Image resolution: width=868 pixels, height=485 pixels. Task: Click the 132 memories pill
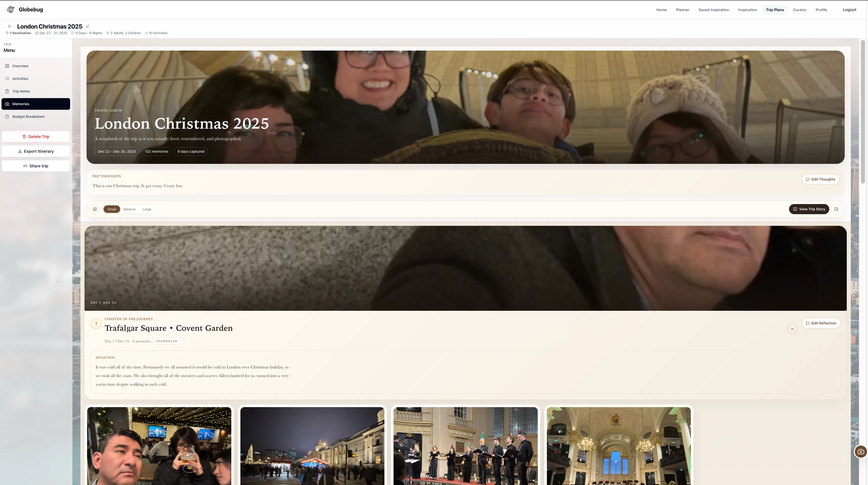(156, 151)
